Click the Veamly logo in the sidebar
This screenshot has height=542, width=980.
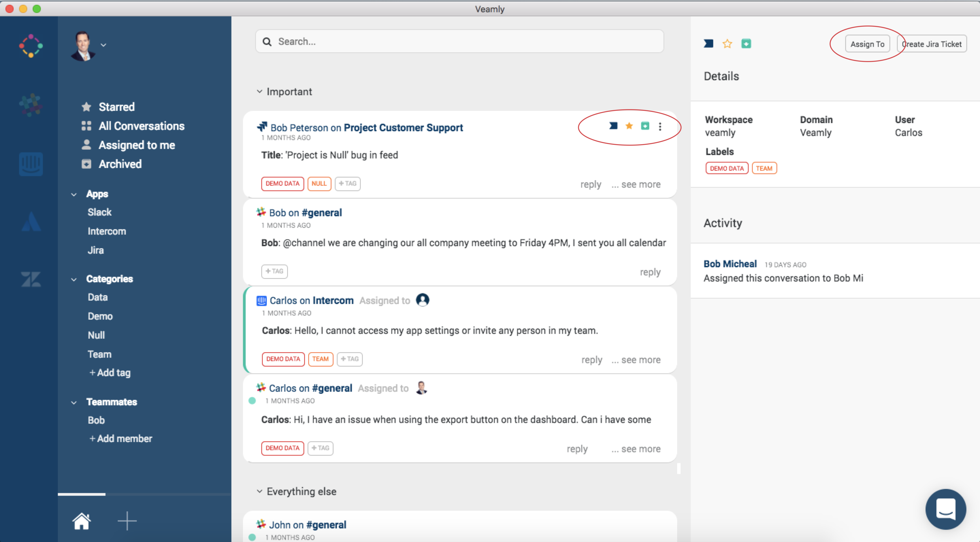tap(31, 46)
